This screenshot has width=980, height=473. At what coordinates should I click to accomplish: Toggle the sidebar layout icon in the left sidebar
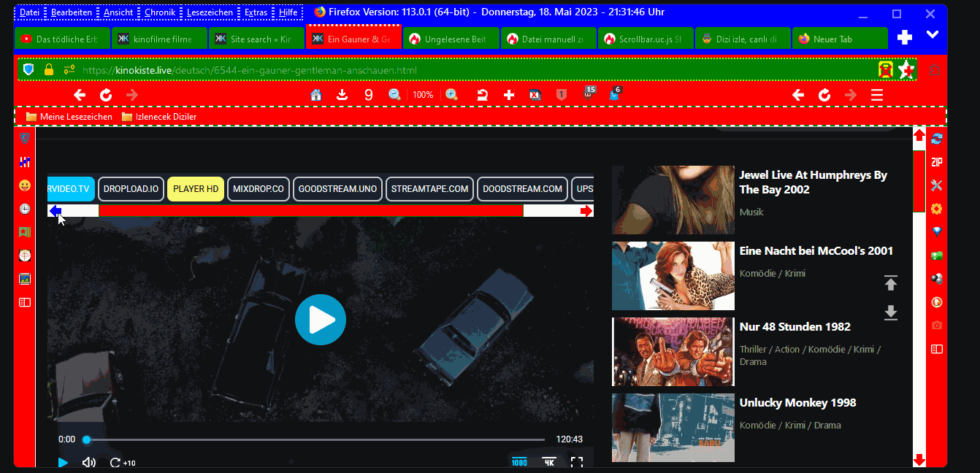[25, 302]
